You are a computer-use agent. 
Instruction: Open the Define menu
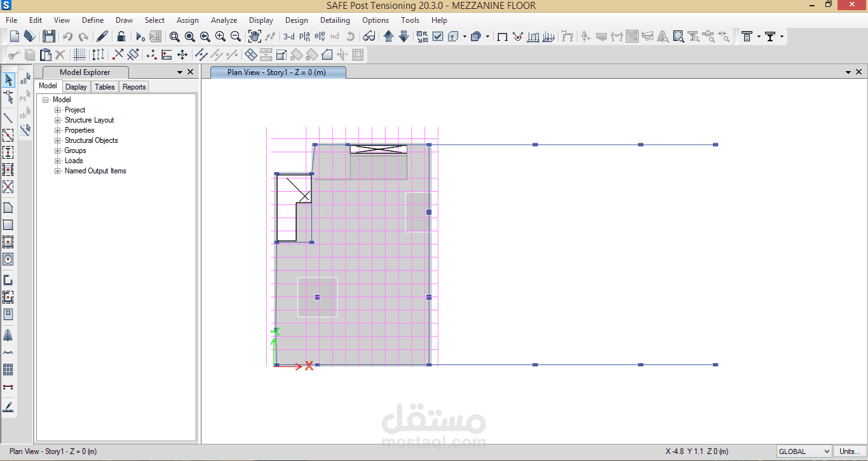point(93,20)
